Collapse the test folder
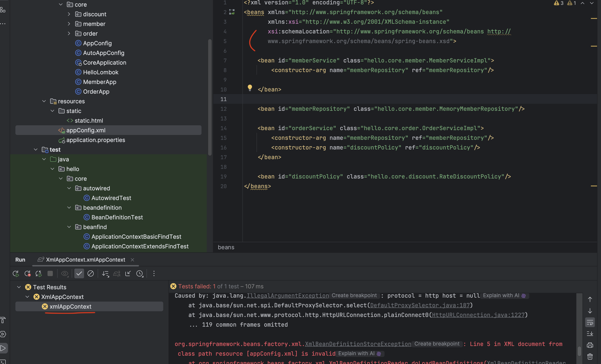This screenshot has height=364, width=601. [x=36, y=150]
